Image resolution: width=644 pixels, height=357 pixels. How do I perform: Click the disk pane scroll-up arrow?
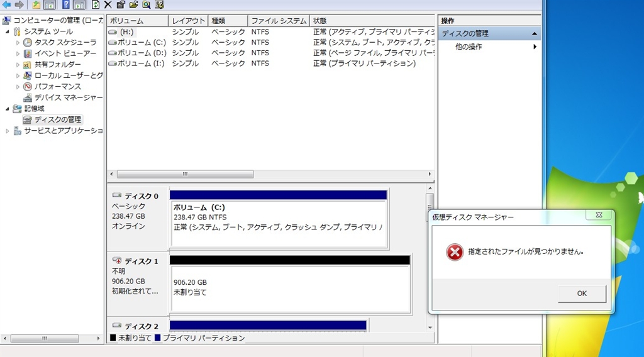click(430, 189)
